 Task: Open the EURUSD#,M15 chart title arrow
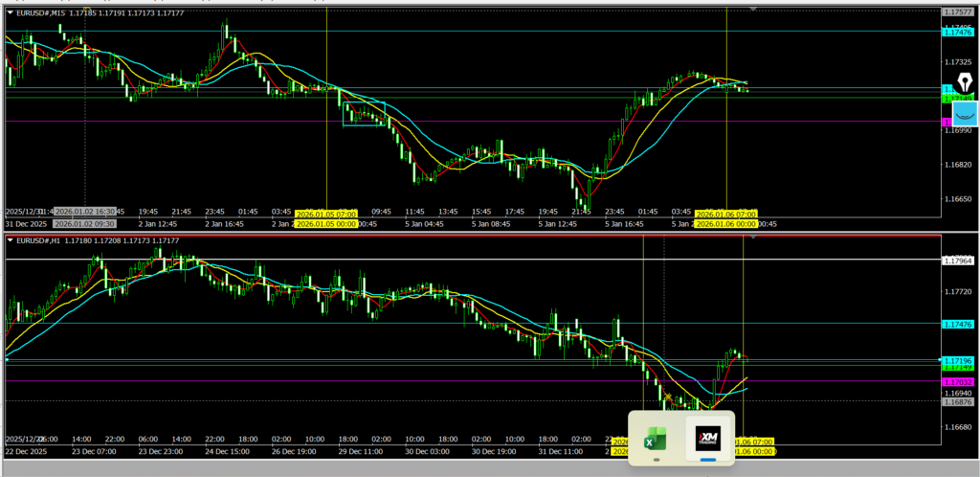[10, 12]
